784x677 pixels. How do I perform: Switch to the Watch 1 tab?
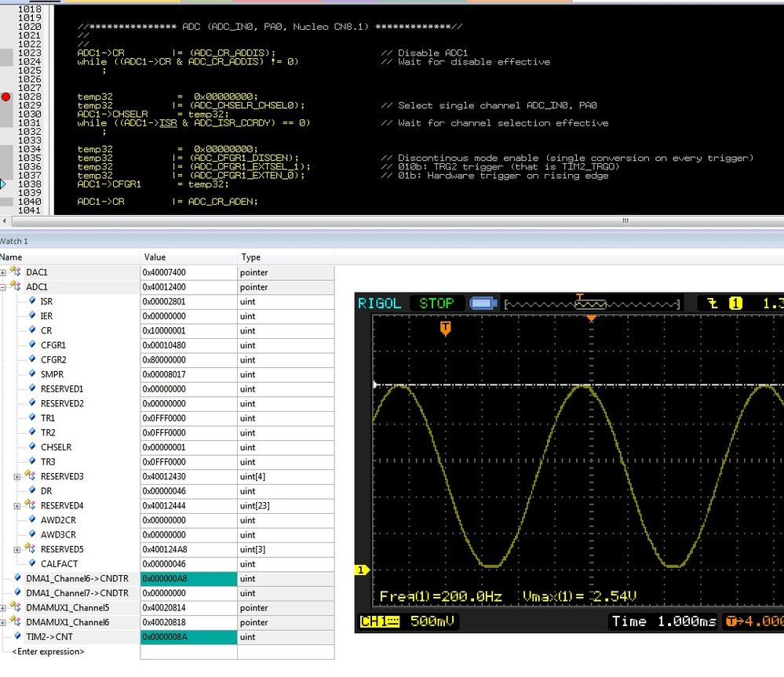(14, 242)
